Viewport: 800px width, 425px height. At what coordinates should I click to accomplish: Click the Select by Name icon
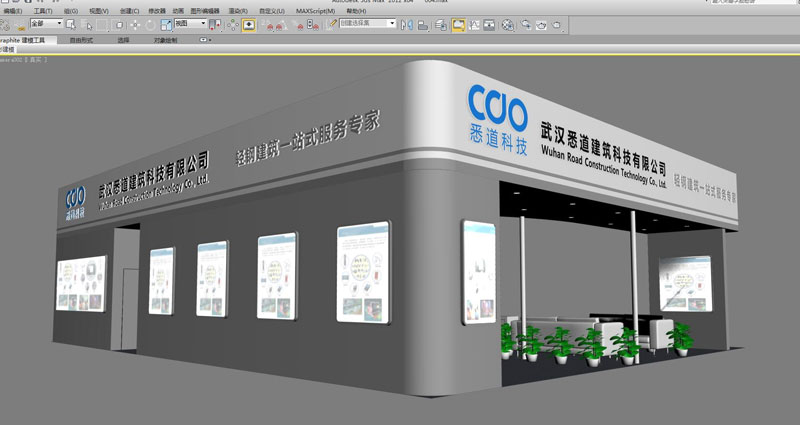point(87,23)
